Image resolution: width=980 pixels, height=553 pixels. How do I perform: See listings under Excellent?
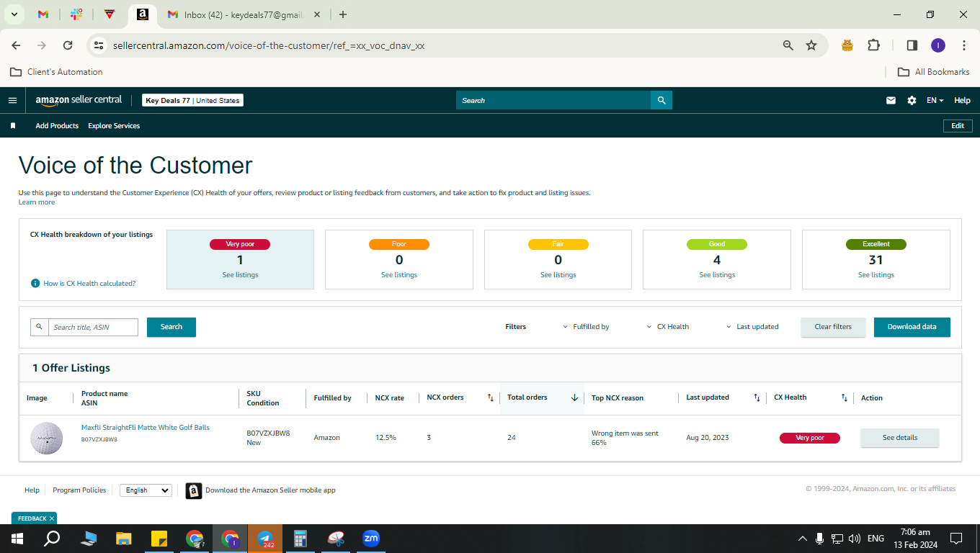point(876,275)
